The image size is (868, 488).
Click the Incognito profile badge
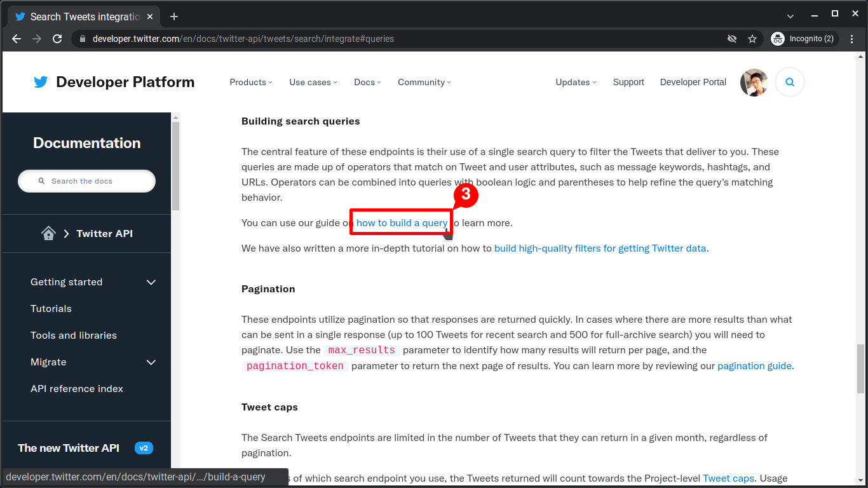(x=803, y=39)
